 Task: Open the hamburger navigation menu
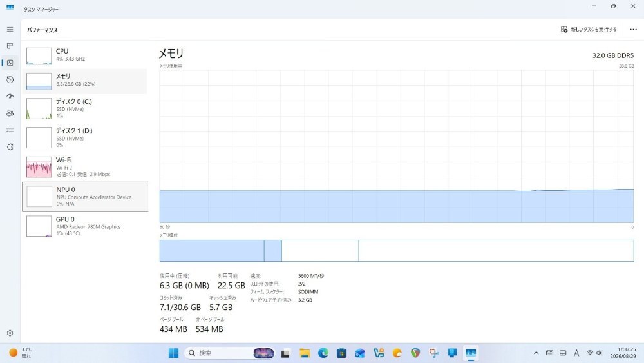tap(10, 30)
